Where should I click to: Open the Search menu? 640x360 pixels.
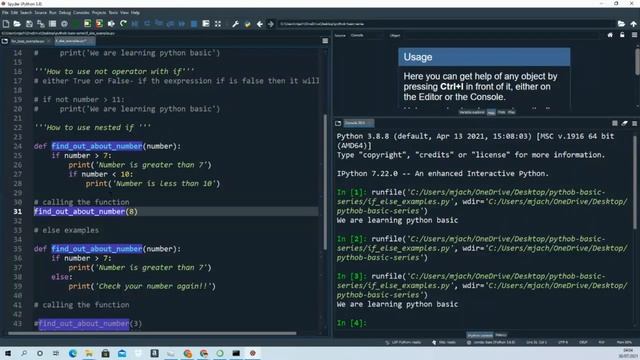(x=26, y=13)
